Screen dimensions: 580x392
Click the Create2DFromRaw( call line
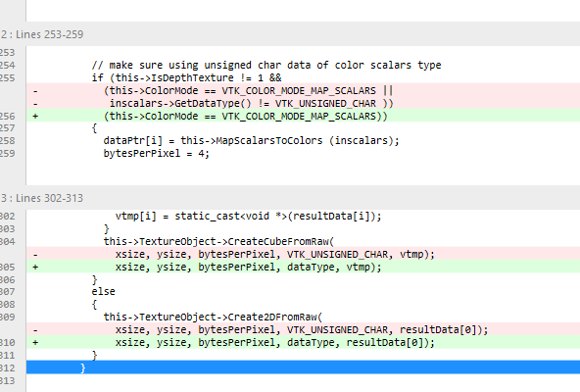213,318
